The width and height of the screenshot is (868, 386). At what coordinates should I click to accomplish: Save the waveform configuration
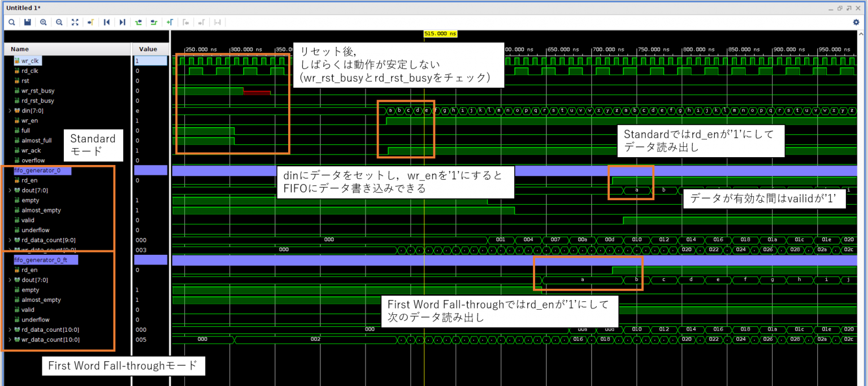pyautogui.click(x=27, y=22)
